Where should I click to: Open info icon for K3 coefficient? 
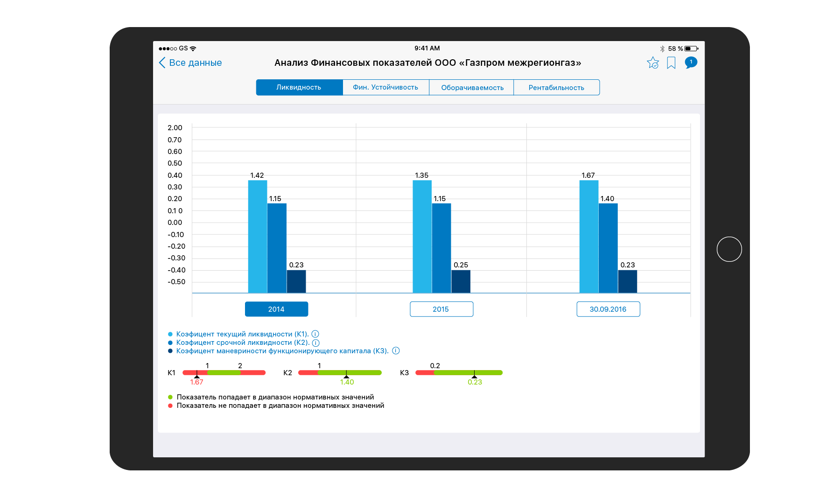(396, 351)
